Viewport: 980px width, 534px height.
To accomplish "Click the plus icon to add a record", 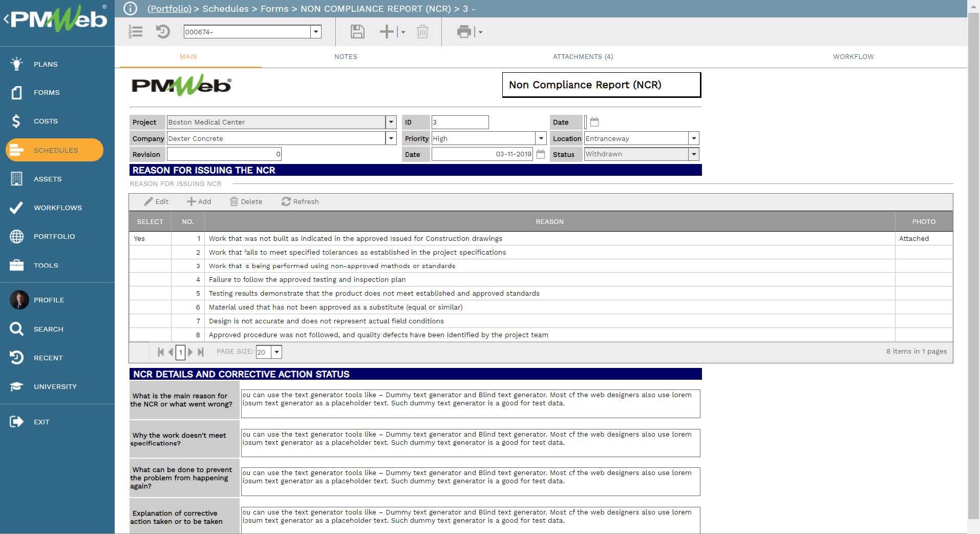I will [x=387, y=32].
